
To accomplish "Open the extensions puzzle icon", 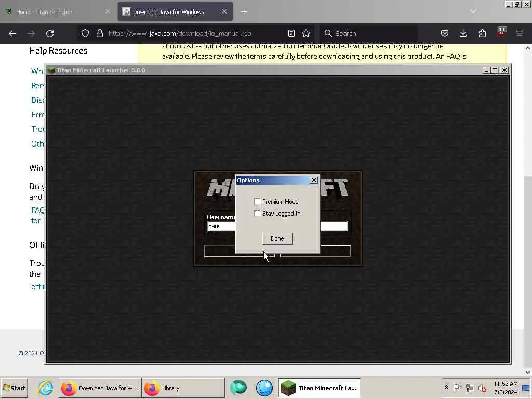I will pyautogui.click(x=482, y=33).
